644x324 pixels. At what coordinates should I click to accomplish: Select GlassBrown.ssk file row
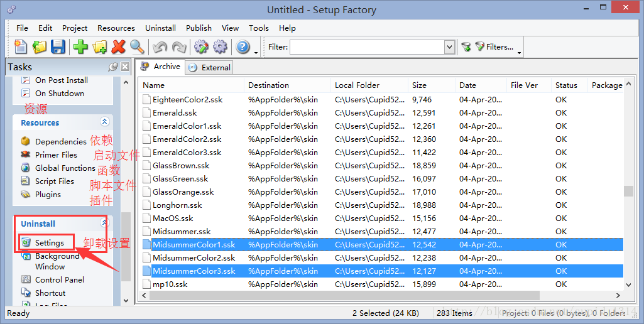382,166
